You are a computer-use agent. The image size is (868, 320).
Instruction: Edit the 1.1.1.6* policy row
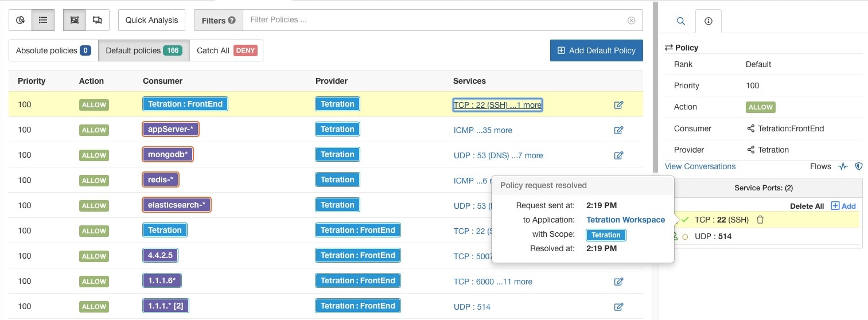coord(618,282)
